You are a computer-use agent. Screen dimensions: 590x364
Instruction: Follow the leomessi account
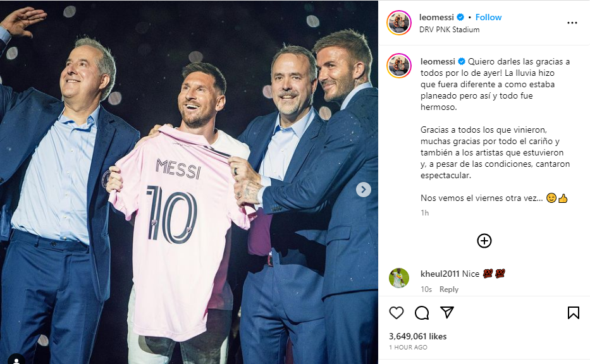[x=489, y=17]
